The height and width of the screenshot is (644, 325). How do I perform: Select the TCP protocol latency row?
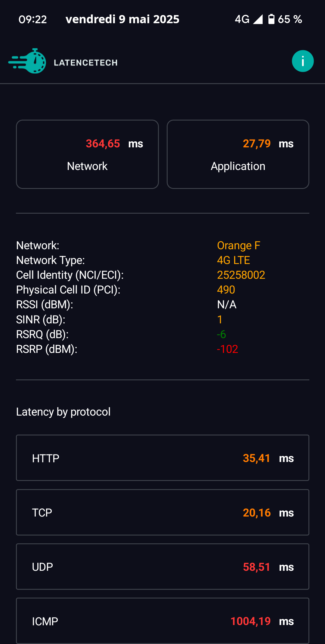162,512
